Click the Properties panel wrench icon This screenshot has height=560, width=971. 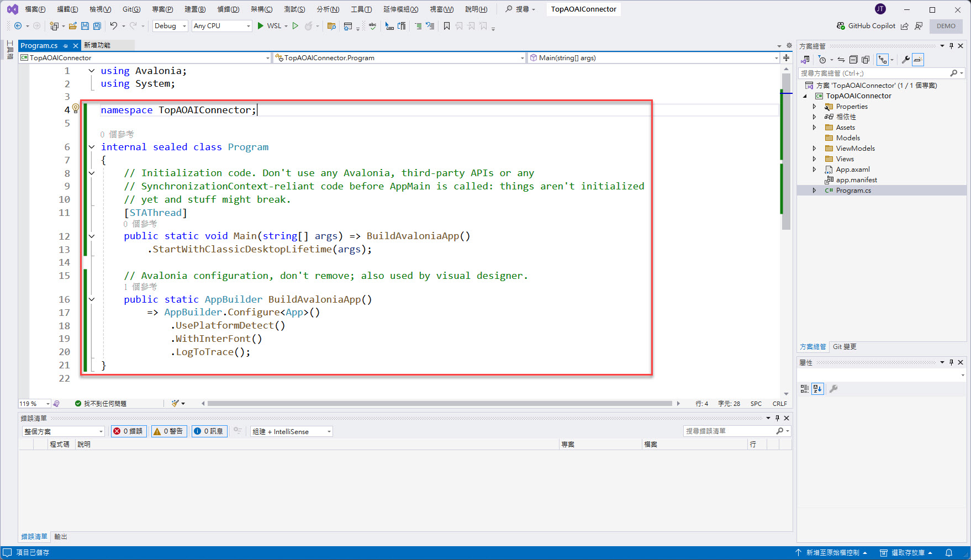833,389
